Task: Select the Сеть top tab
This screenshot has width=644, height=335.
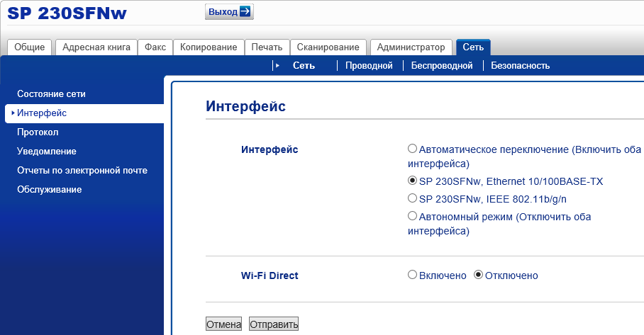Action: [x=473, y=47]
